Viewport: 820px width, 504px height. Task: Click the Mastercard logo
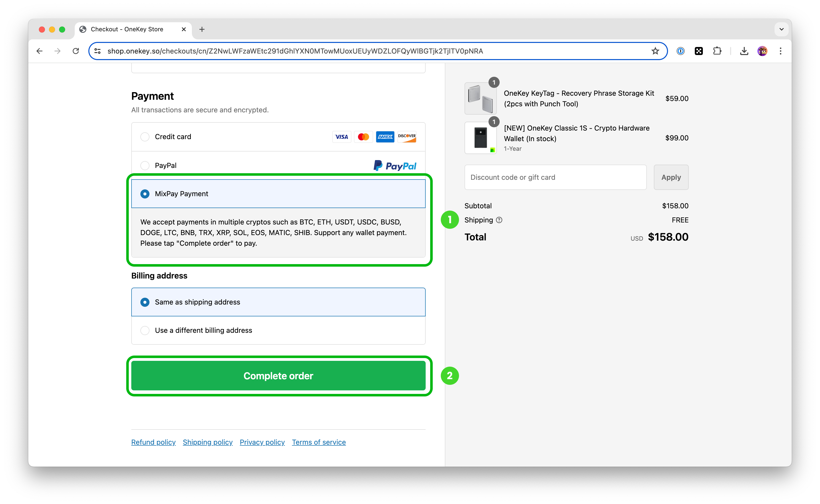coord(363,137)
